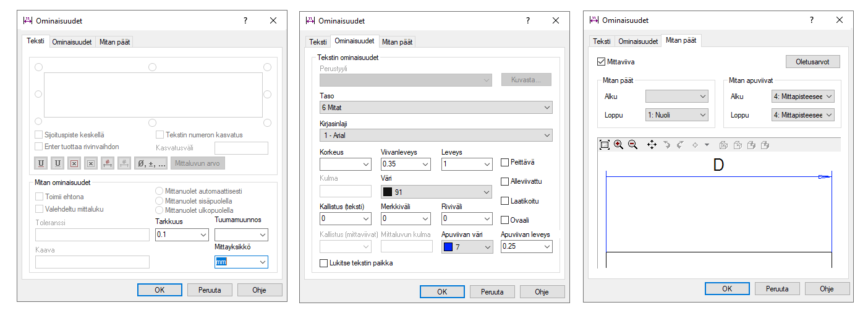
Task: Check Enter tuottaa rivinvaihdon
Action: point(39,147)
